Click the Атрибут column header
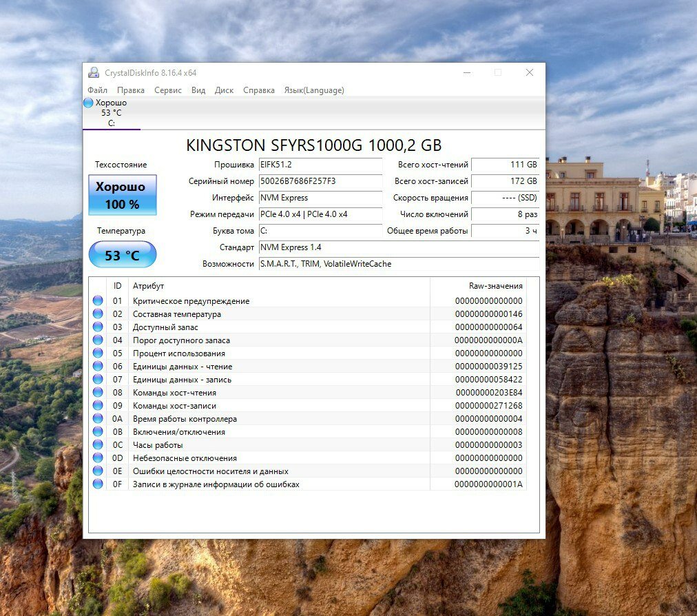This screenshot has width=697, height=616. pyautogui.click(x=279, y=286)
